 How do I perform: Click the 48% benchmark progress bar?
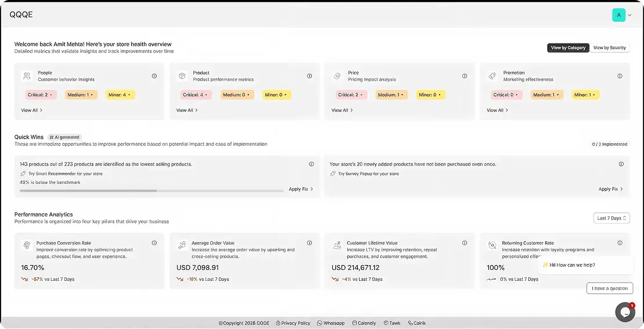[152, 191]
